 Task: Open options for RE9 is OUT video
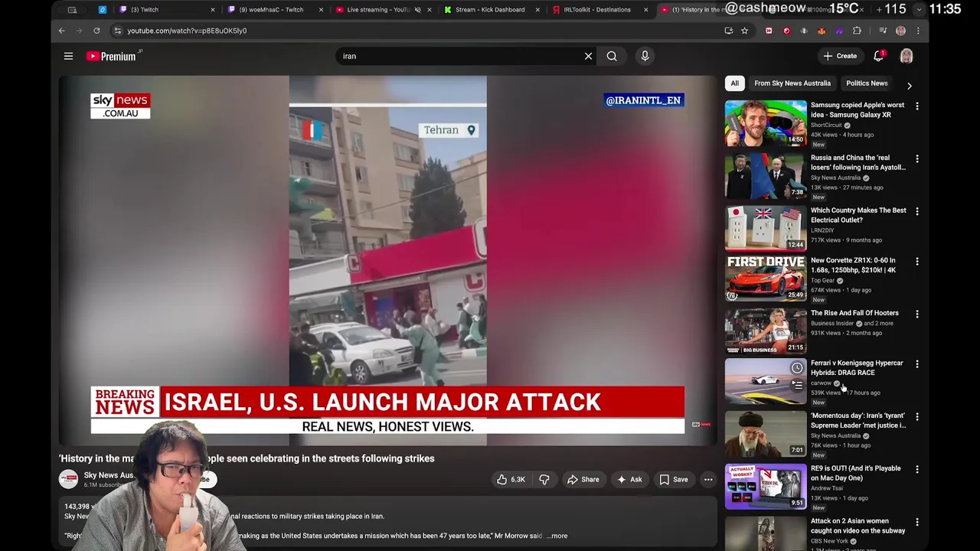pos(916,470)
